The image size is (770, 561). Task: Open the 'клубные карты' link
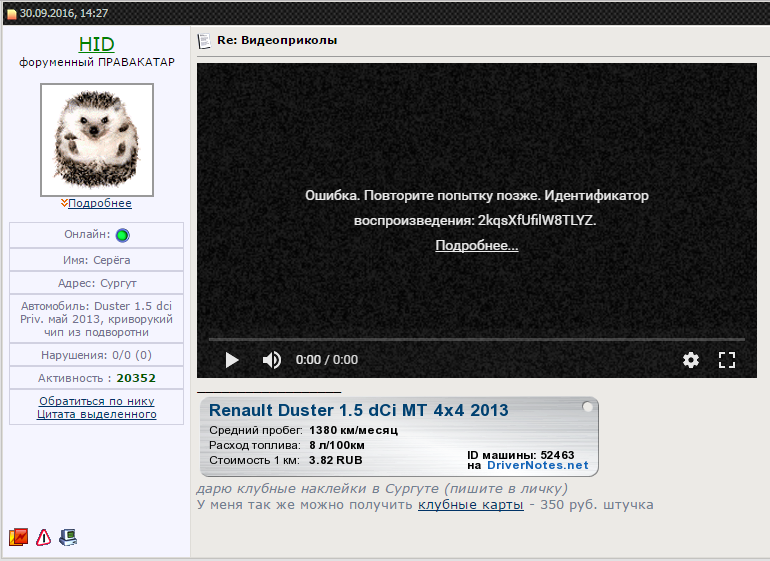[470, 505]
